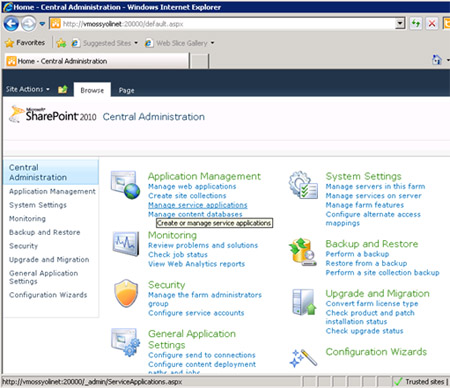This screenshot has width=450, height=388.
Task: Open the Web Slice Gallery dropdown
Action: click(x=180, y=43)
